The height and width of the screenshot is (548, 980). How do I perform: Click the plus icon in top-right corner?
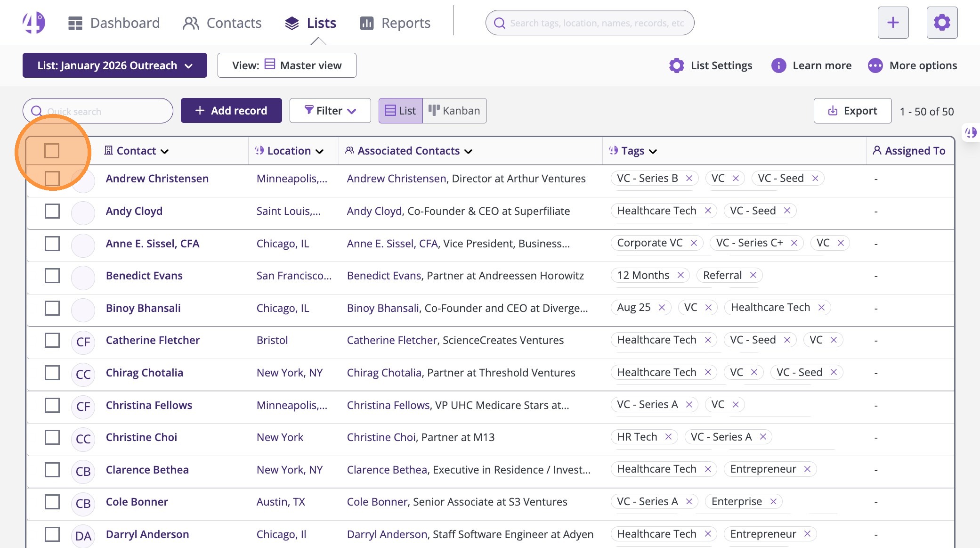893,23
